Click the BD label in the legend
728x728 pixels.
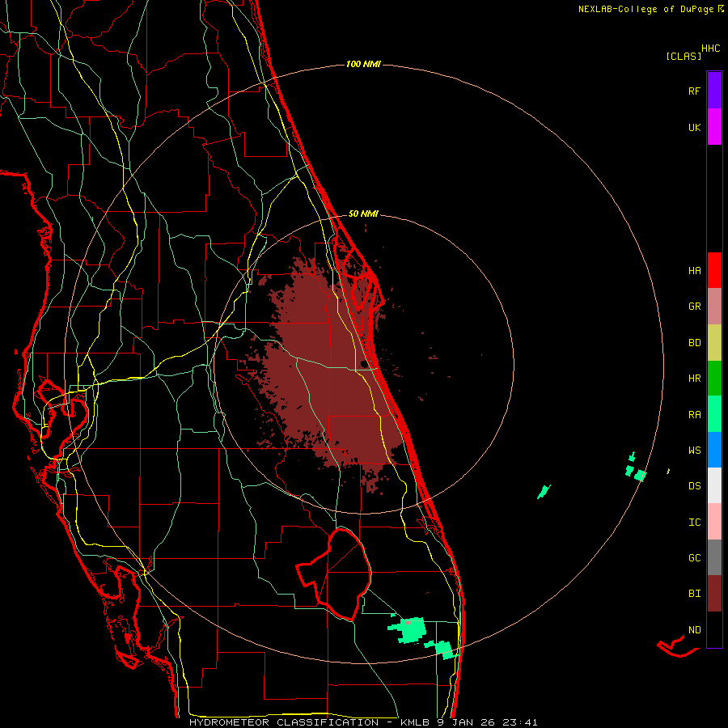[694, 343]
